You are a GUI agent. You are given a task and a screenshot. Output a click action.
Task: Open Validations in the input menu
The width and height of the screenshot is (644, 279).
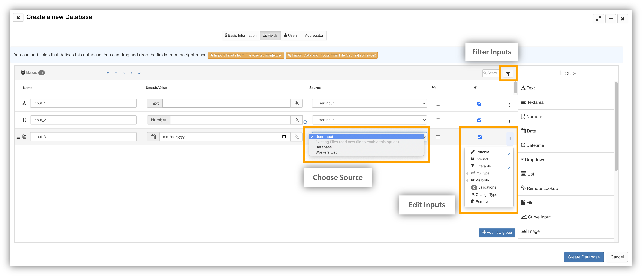[489, 187]
